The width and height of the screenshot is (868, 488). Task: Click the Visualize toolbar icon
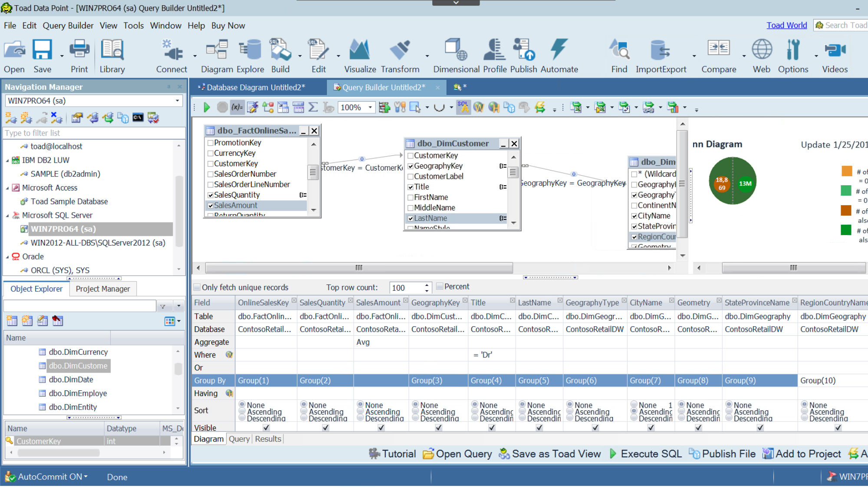(x=360, y=50)
